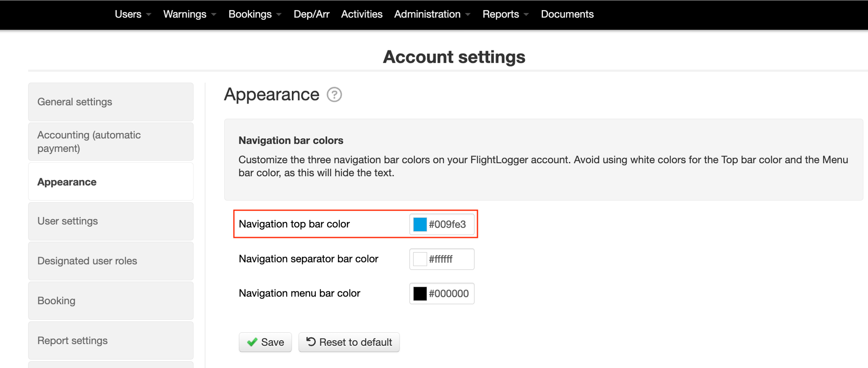The width and height of the screenshot is (868, 368).
Task: Select General settings in sidebar
Action: [x=111, y=102]
